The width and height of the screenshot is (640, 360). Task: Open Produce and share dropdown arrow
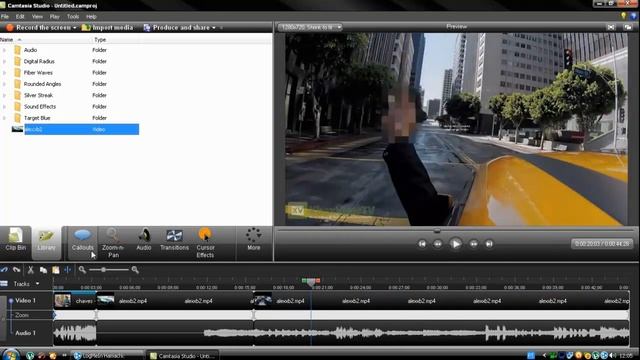point(213,28)
